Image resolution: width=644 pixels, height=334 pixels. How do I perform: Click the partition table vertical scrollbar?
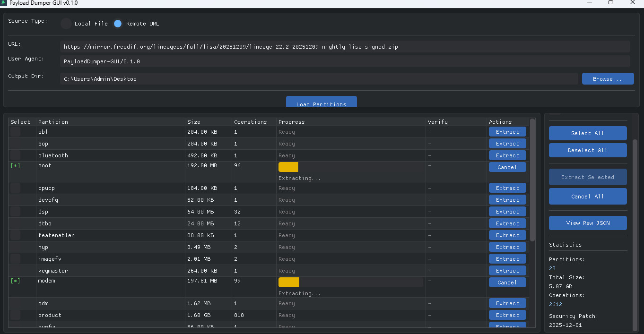point(532,180)
